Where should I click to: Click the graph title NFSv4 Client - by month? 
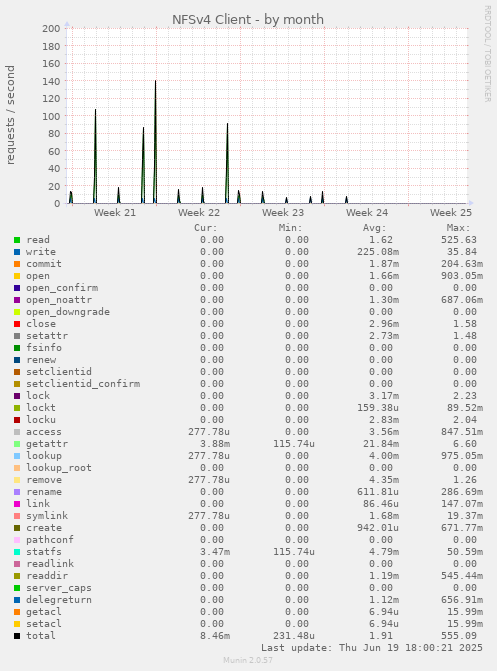pyautogui.click(x=248, y=20)
